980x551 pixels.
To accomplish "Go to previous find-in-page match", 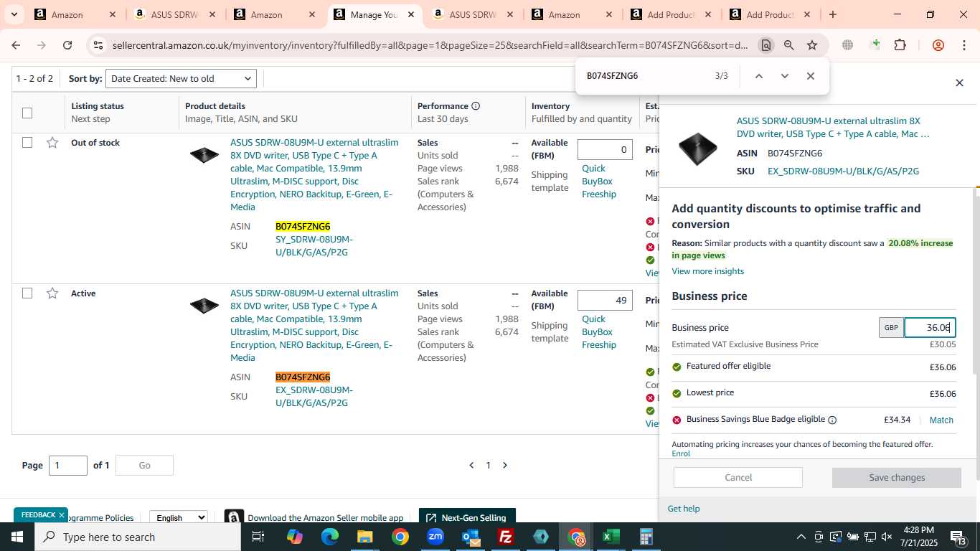I will (x=758, y=76).
